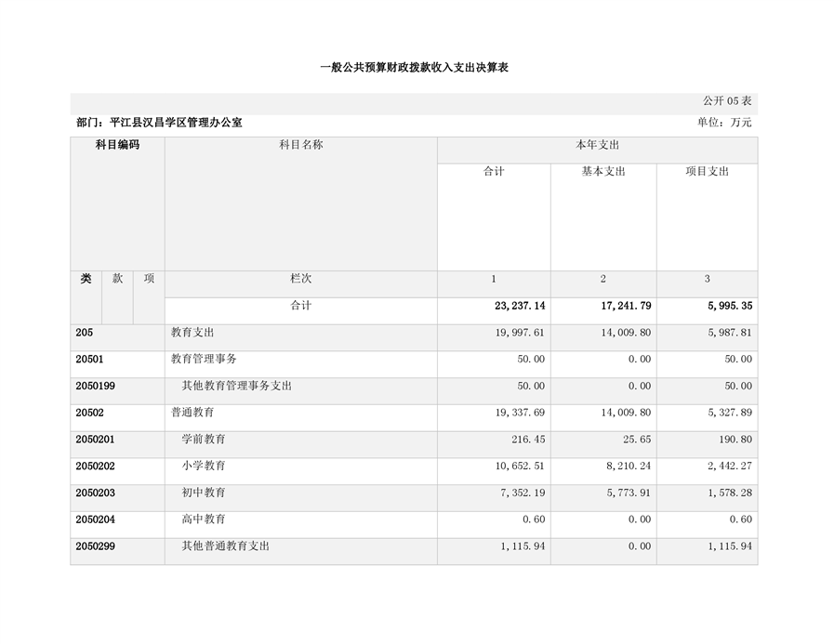Select the total basic expenditure 17,241.79
The image size is (834, 644).
(626, 306)
